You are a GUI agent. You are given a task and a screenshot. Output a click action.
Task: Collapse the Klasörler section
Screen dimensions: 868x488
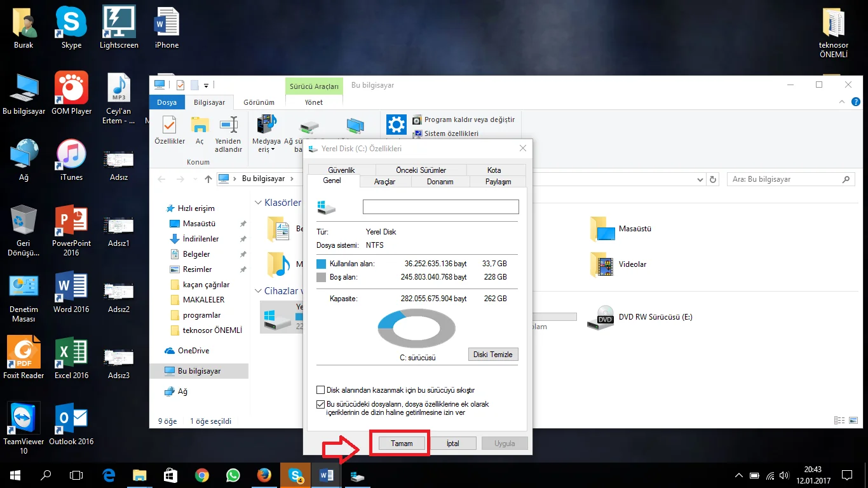pyautogui.click(x=259, y=203)
